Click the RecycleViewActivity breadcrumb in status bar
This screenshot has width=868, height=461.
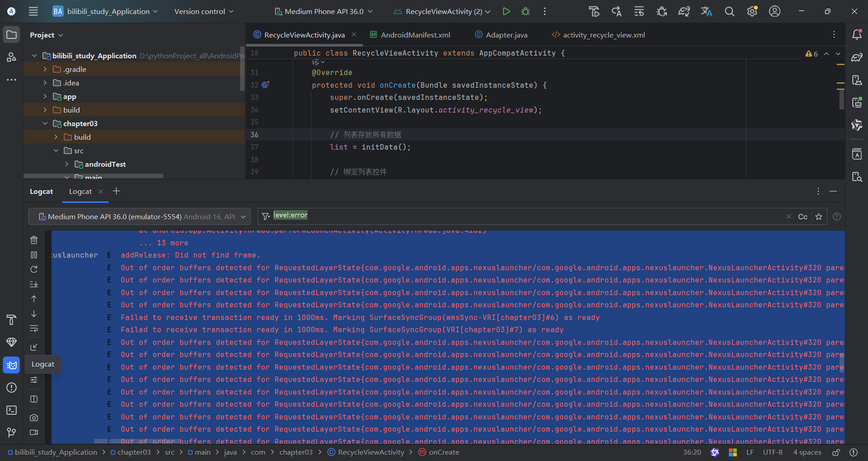click(x=371, y=452)
